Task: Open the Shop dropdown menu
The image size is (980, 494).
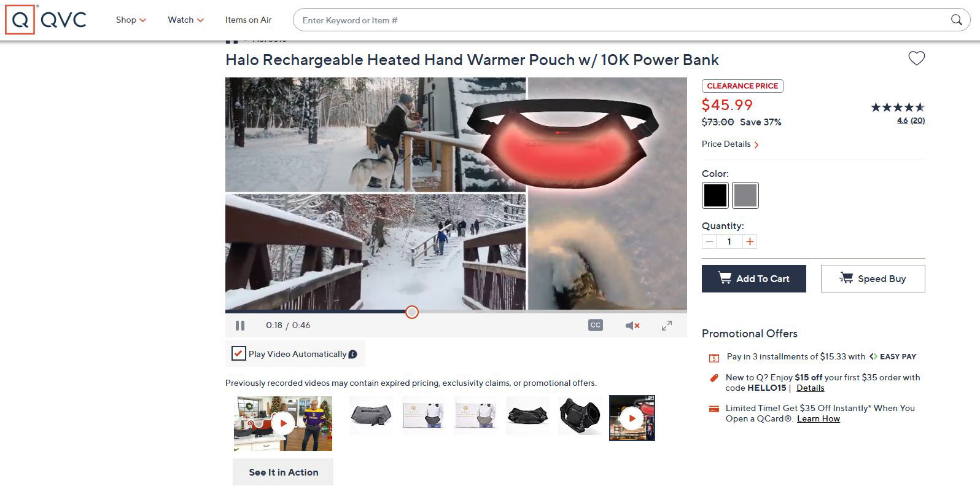Action: 131,20
